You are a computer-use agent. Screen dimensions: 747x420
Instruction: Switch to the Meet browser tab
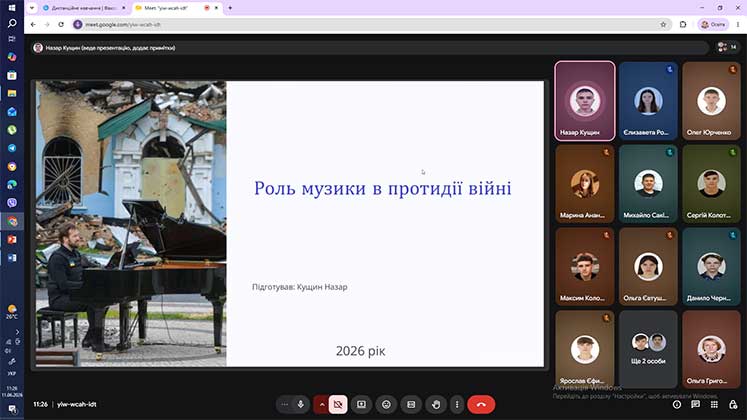click(172, 8)
